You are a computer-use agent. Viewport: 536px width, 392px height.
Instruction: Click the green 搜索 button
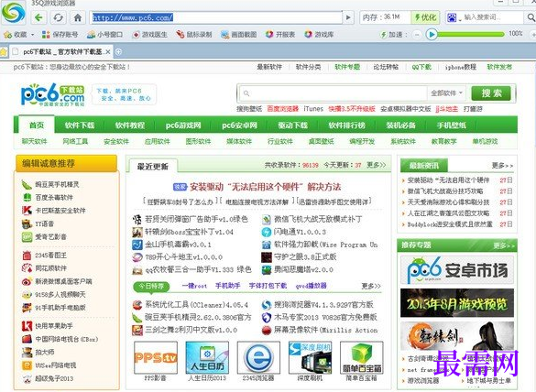pos(491,93)
